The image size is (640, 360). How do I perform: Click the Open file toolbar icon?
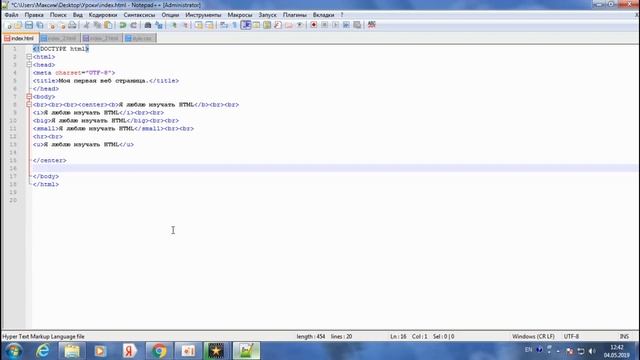point(18,25)
